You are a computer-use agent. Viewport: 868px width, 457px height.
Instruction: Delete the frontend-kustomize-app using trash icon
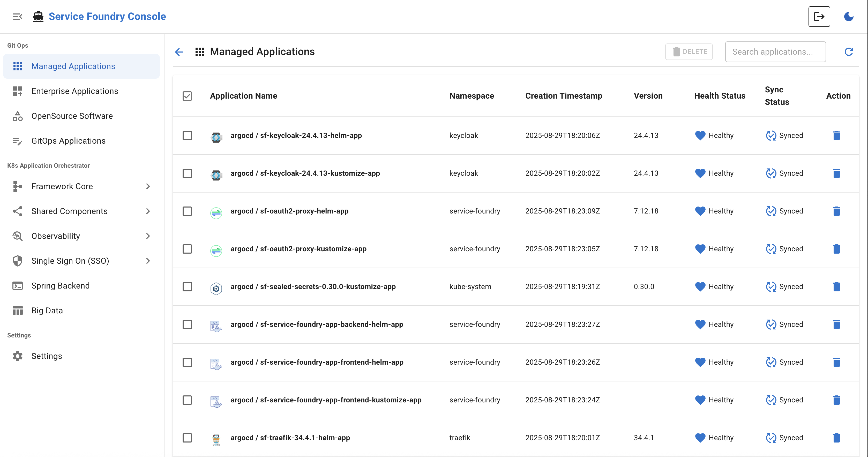pos(836,400)
